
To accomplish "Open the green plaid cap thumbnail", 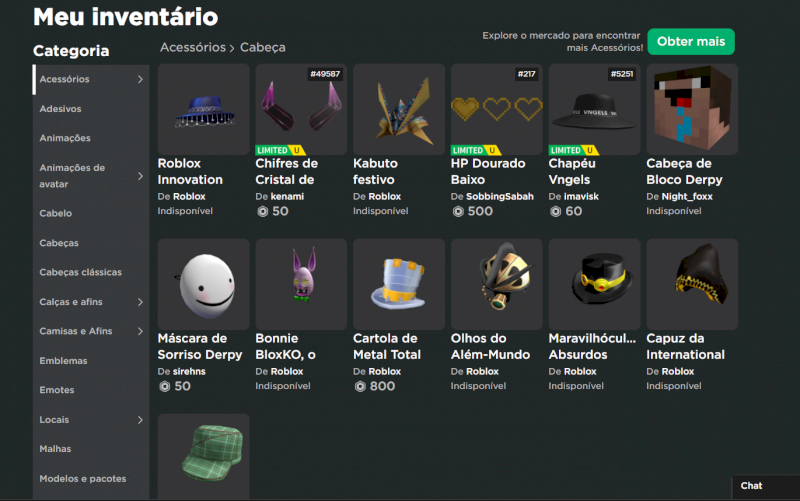I will [203, 456].
